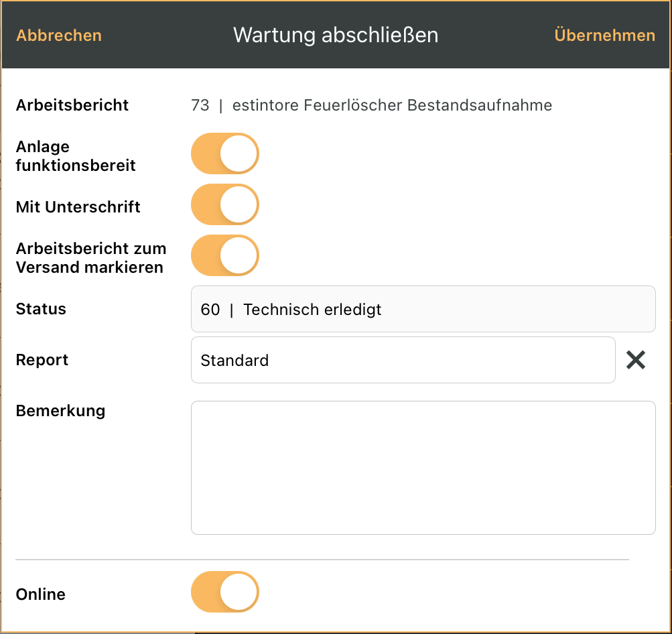Confirm with the Übernehmen button
The image size is (672, 634).
(x=605, y=35)
